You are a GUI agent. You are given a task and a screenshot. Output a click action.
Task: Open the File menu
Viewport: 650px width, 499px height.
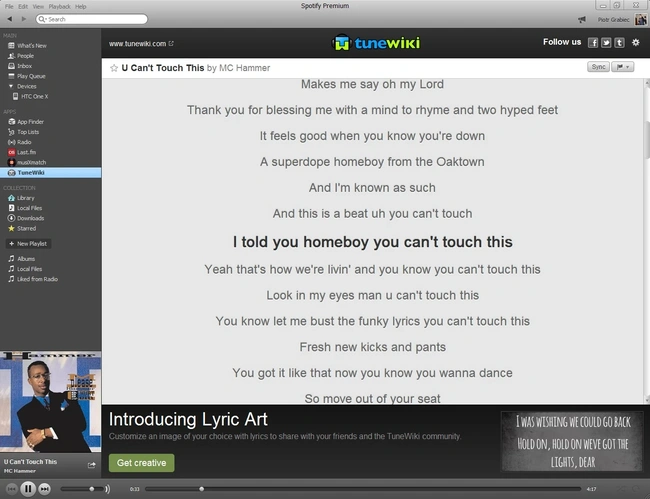(9, 7)
